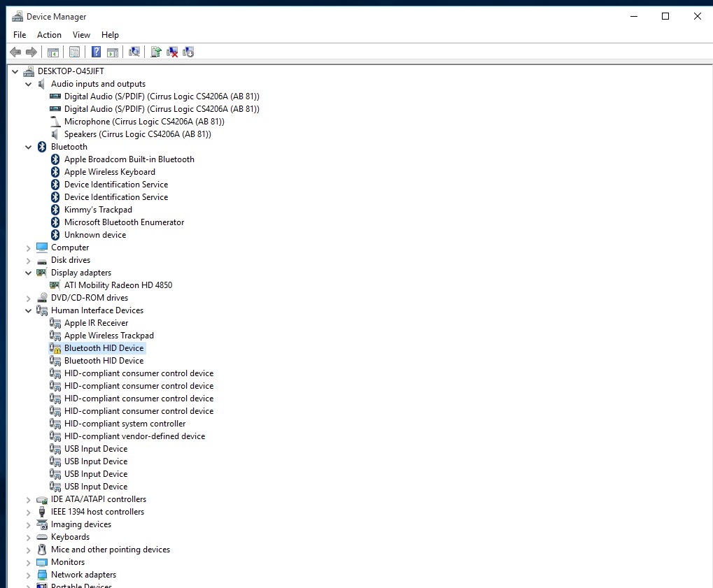Collapse the Human Interface Devices category
The image size is (713, 588).
(x=28, y=310)
